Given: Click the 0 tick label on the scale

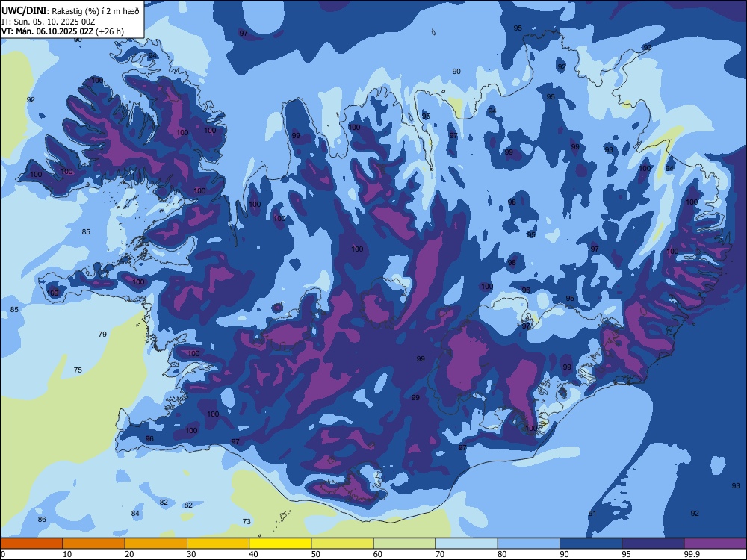Looking at the screenshot, I should coord(3,554).
